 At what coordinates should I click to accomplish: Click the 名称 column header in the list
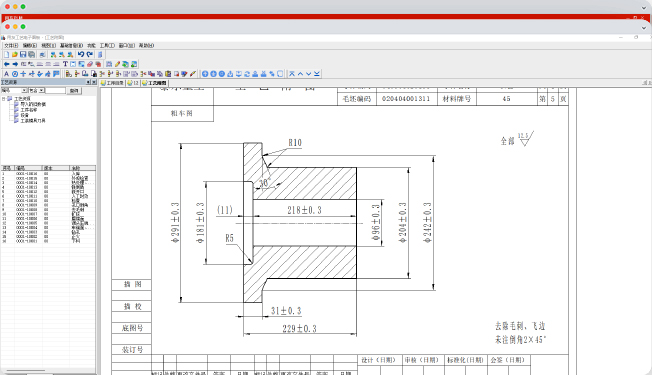click(x=82, y=168)
